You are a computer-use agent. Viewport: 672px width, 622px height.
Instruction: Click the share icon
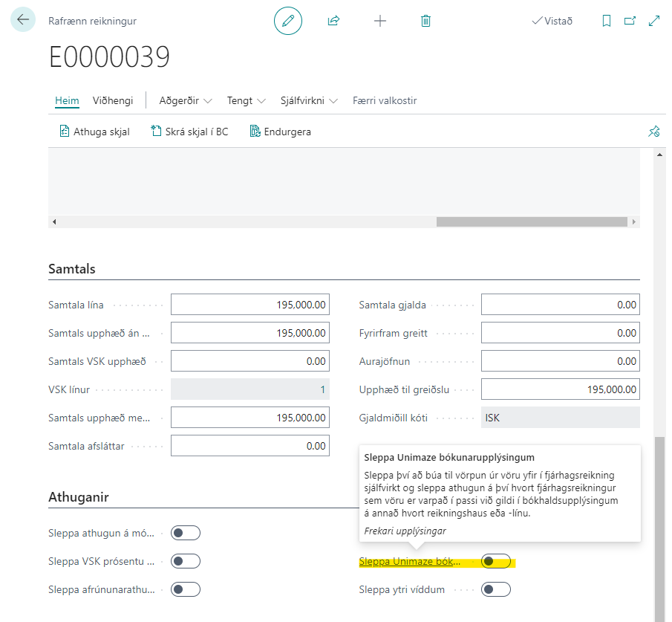point(333,21)
